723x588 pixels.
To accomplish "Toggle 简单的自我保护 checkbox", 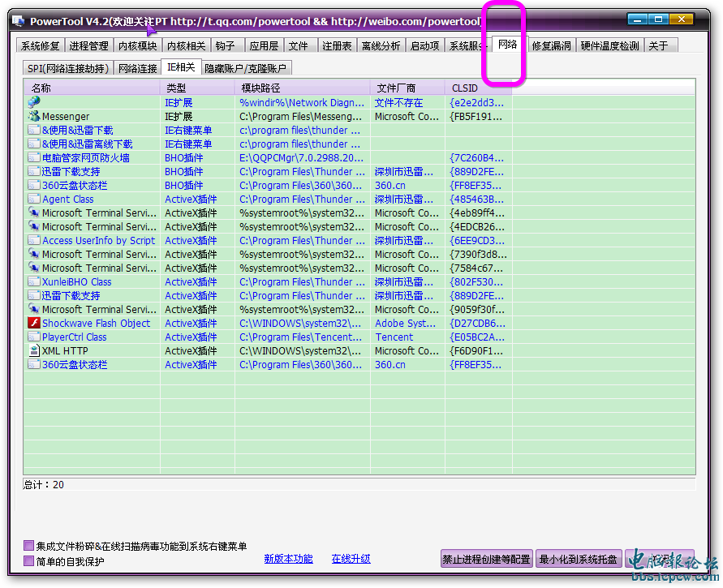I will (x=29, y=561).
